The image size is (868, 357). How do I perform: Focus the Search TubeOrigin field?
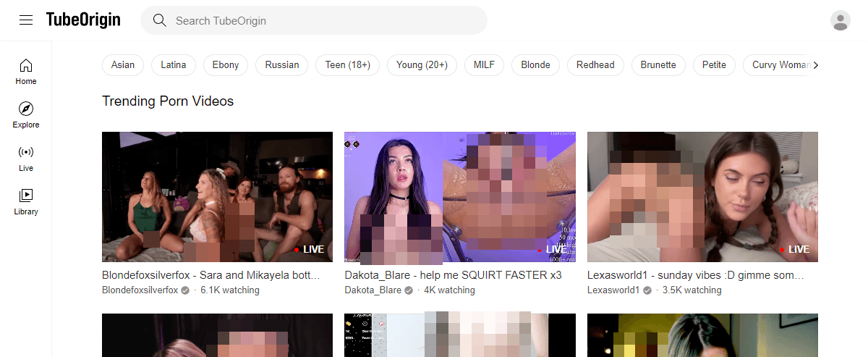(x=314, y=20)
